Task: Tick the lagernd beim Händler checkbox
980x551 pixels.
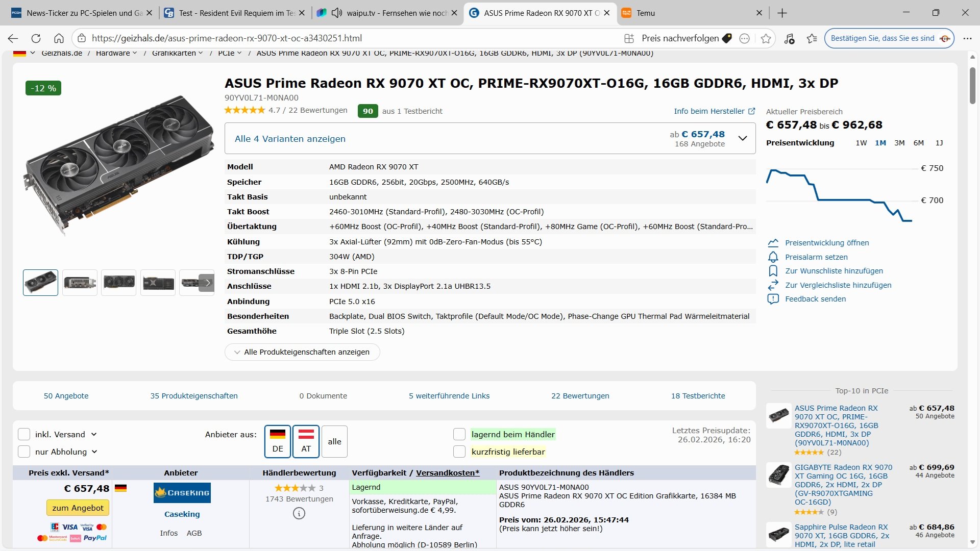Action: tap(459, 434)
